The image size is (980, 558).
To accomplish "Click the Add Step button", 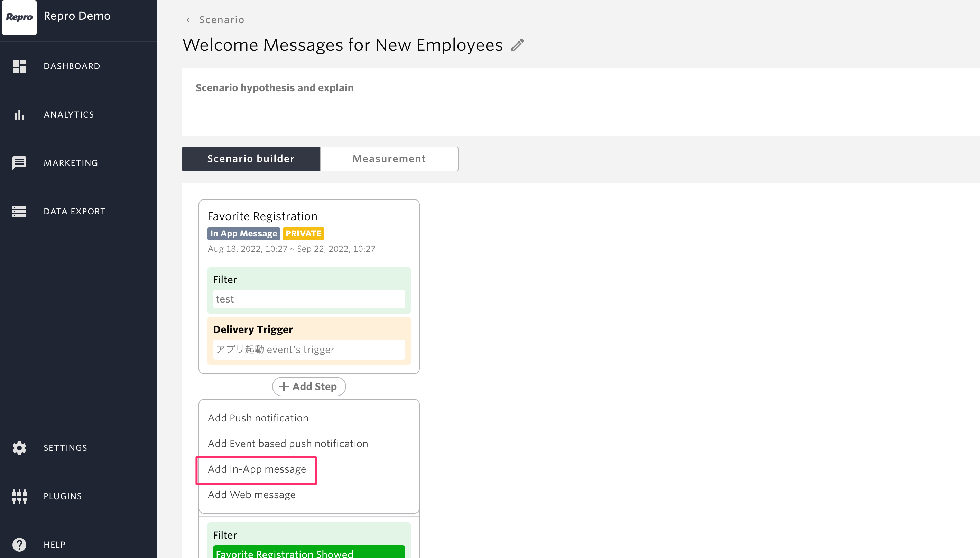I will tap(309, 386).
